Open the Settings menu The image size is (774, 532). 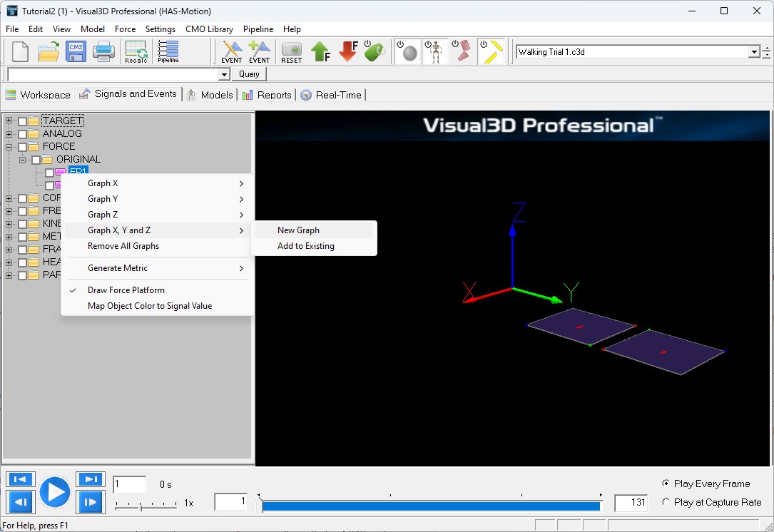coord(161,29)
